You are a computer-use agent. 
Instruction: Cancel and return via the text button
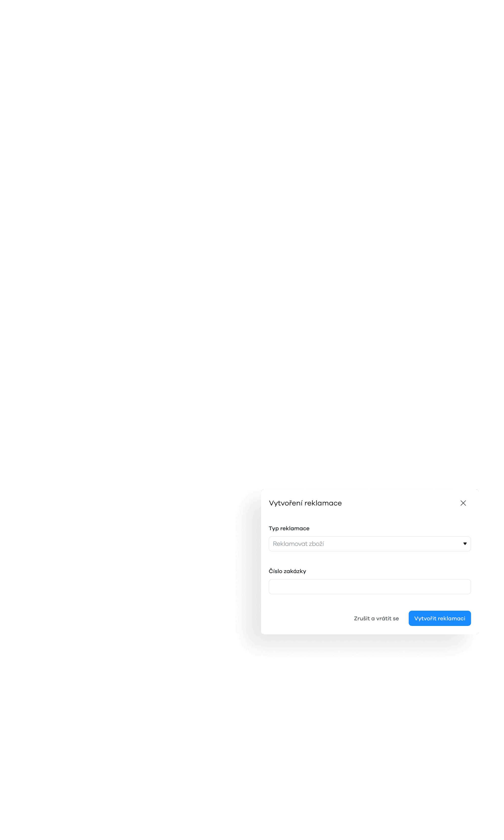tap(376, 618)
